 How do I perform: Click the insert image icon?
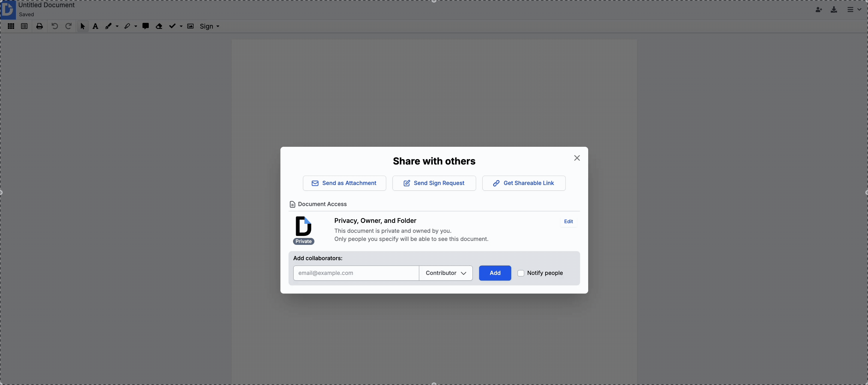pos(190,26)
